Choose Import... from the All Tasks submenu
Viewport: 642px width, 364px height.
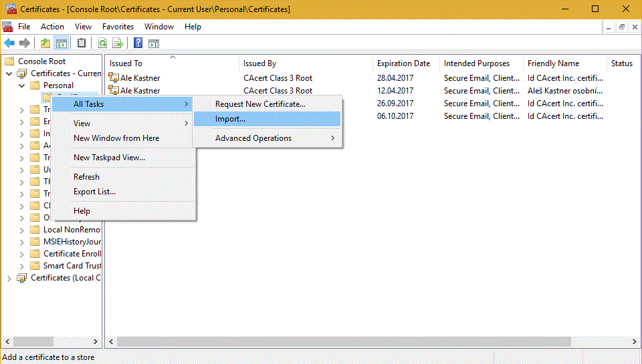267,119
